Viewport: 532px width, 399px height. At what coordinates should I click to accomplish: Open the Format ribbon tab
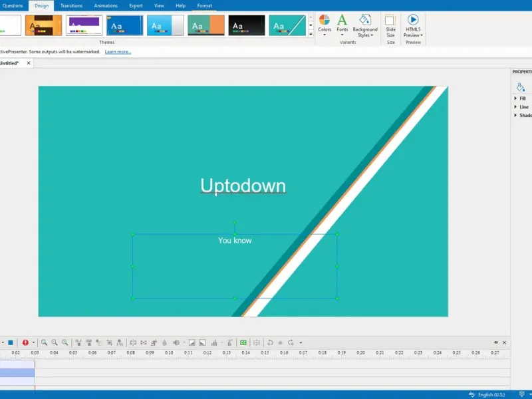pyautogui.click(x=205, y=6)
